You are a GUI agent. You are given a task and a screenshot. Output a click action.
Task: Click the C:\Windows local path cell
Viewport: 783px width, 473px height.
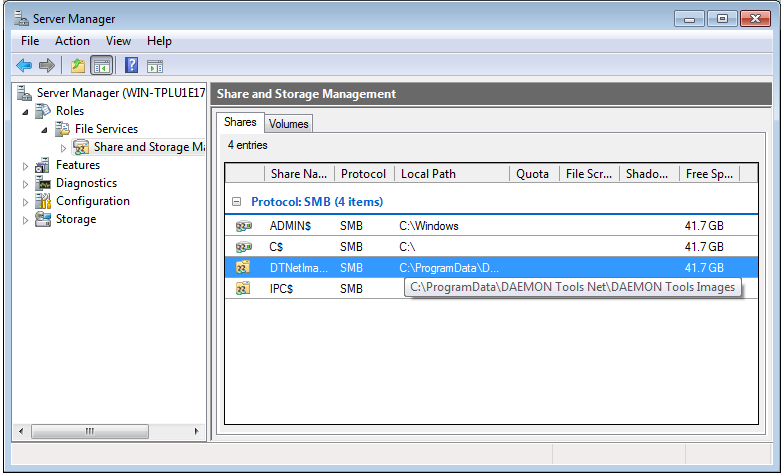(429, 226)
